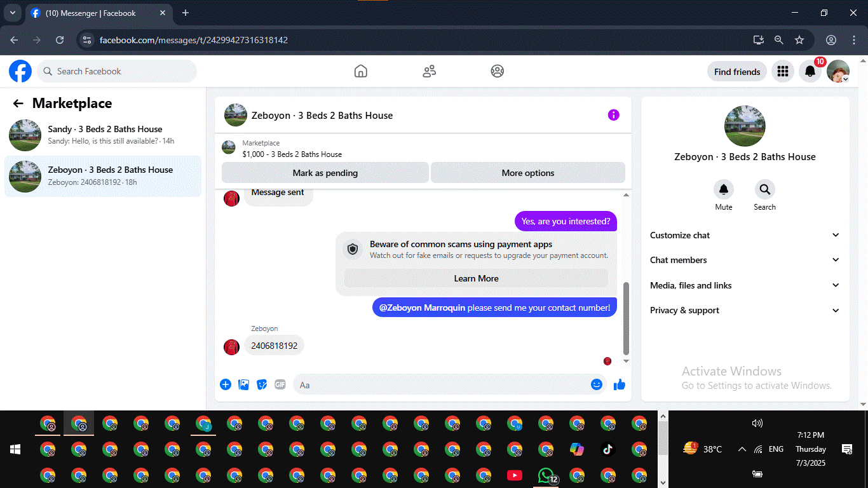Viewport: 868px width, 488px height.
Task: Expand Customize chat section
Action: [x=745, y=235]
